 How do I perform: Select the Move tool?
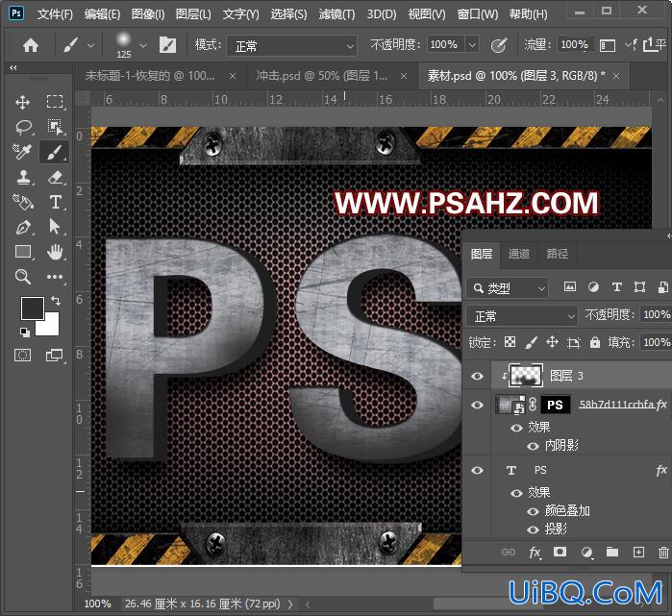pyautogui.click(x=22, y=102)
